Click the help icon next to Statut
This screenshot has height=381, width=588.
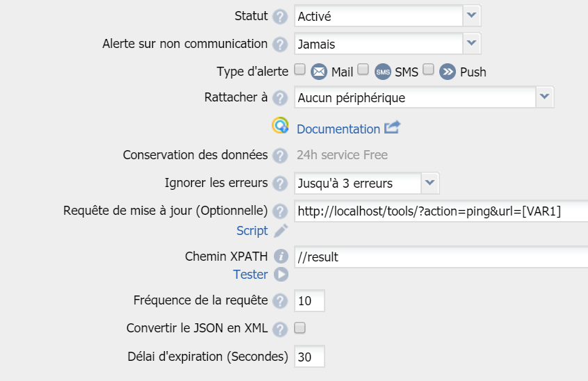(x=280, y=17)
